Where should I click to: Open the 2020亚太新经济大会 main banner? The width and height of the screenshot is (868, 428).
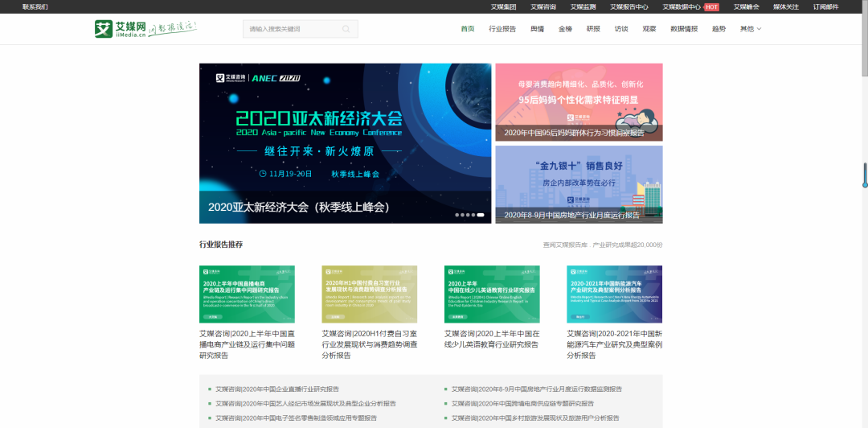345,143
